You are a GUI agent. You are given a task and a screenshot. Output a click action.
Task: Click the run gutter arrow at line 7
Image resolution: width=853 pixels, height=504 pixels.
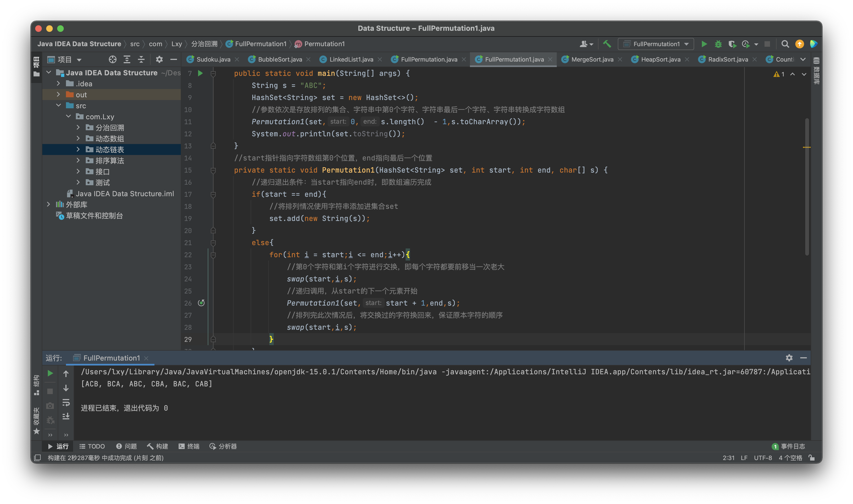(x=200, y=73)
